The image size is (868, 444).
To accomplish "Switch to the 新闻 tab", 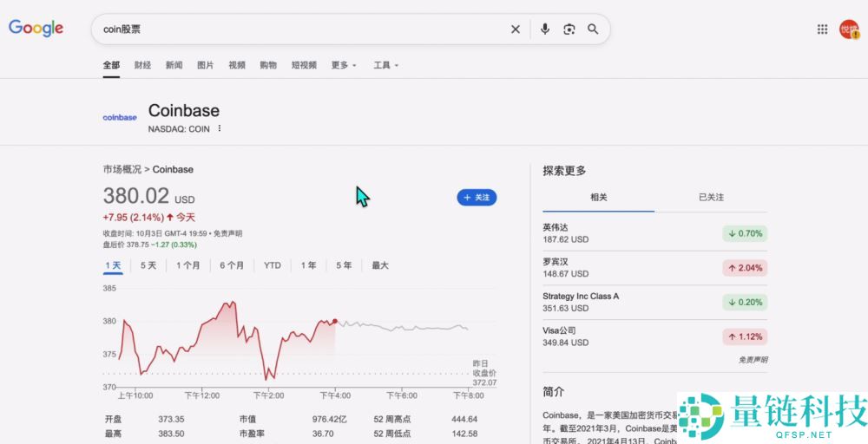I will [x=174, y=65].
